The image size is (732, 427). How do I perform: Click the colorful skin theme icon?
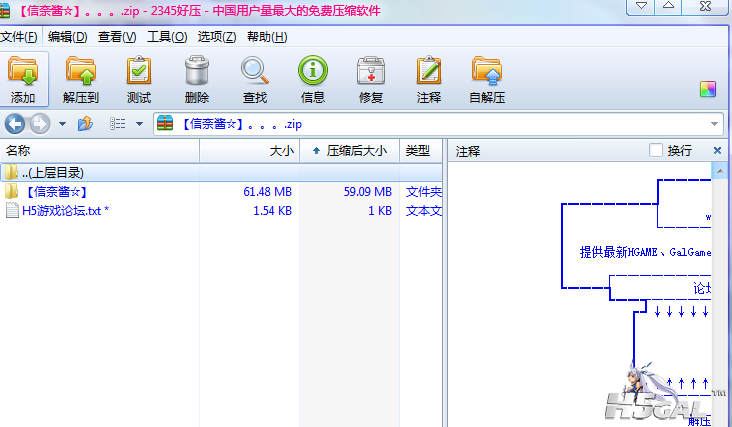(708, 89)
